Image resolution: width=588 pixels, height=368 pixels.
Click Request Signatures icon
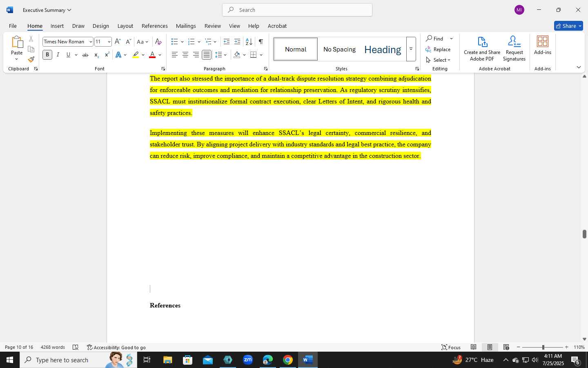click(x=514, y=49)
